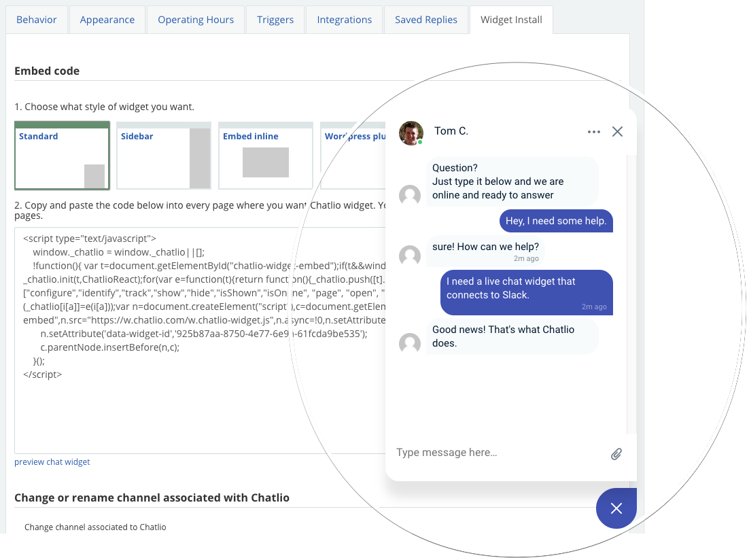
Task: Click the 'Hey, I need some help.' bubble
Action: pyautogui.click(x=556, y=221)
